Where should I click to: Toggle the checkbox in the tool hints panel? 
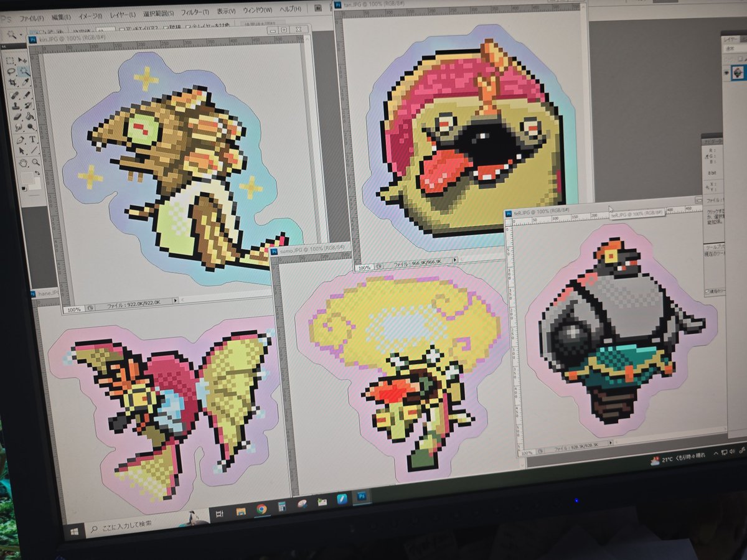(x=708, y=291)
